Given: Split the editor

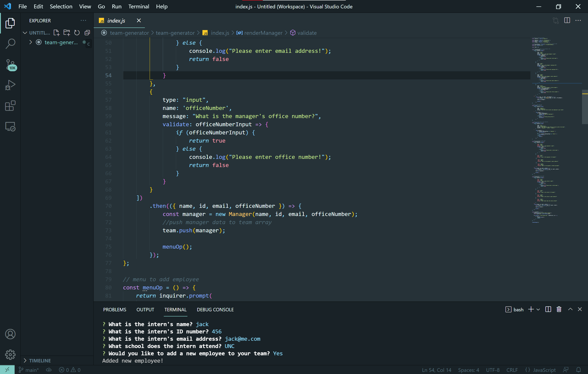Looking at the screenshot, I should coord(567,20).
